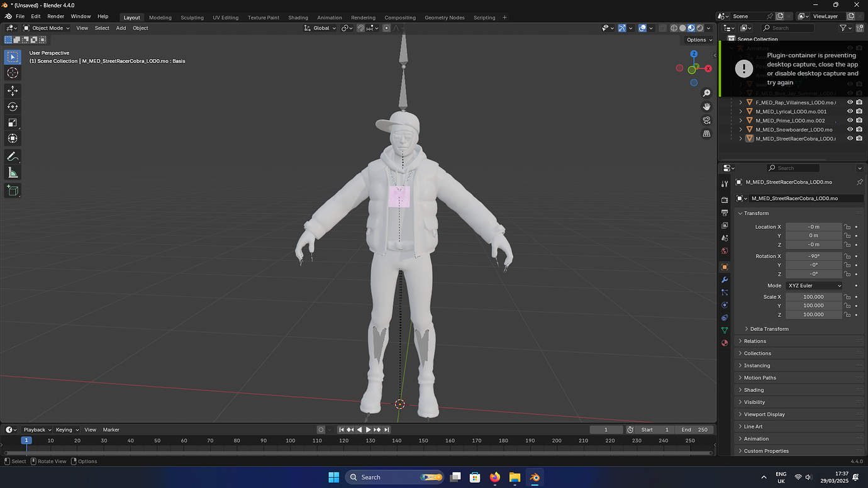Open the Edit menu

tap(36, 16)
